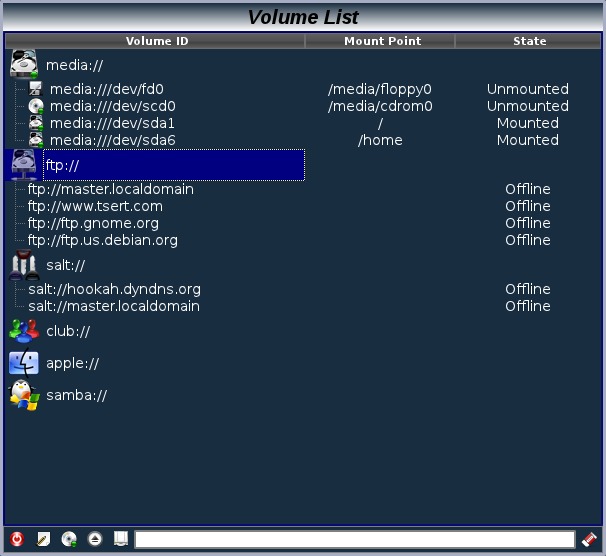Collapse the salt:// volume group
Viewport: 606px width, 556px height.
23,265
